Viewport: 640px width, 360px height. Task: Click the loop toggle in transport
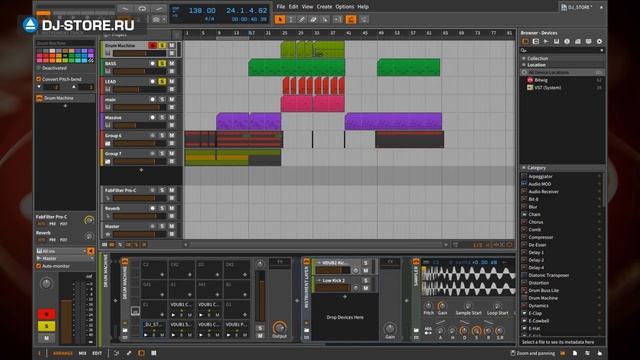click(142, 9)
